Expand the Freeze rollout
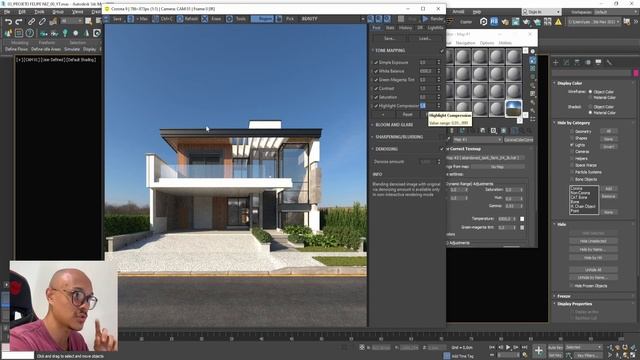Screen dimensions: 640x360 [563, 296]
